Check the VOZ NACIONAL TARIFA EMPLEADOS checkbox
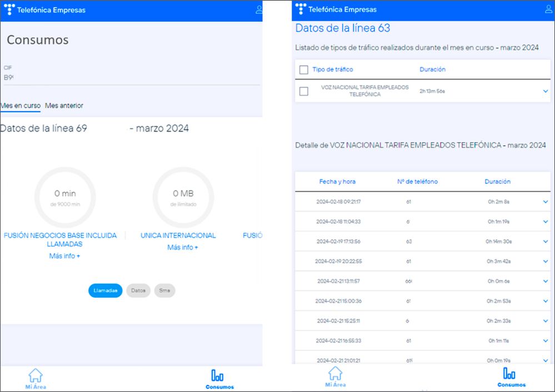This screenshot has height=392, width=555. click(x=304, y=91)
